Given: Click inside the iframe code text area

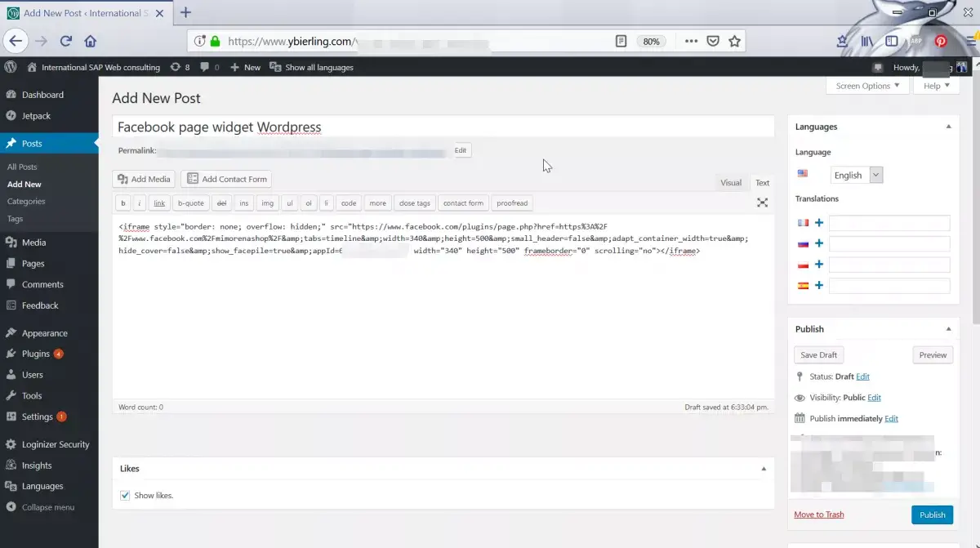Looking at the screenshot, I should pos(443,306).
